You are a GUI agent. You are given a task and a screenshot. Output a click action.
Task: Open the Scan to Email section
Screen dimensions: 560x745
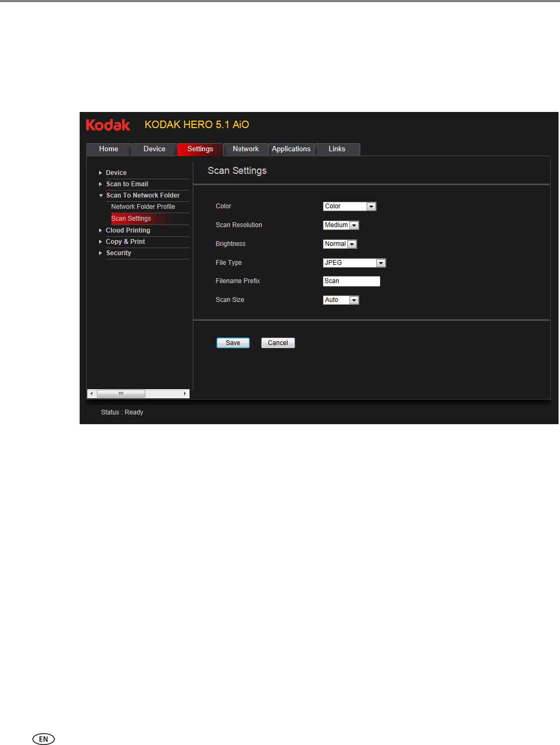coord(127,184)
